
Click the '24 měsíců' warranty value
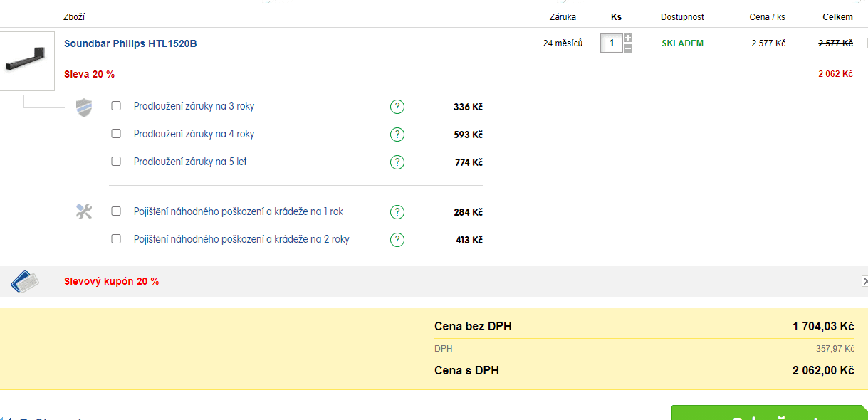tap(563, 43)
